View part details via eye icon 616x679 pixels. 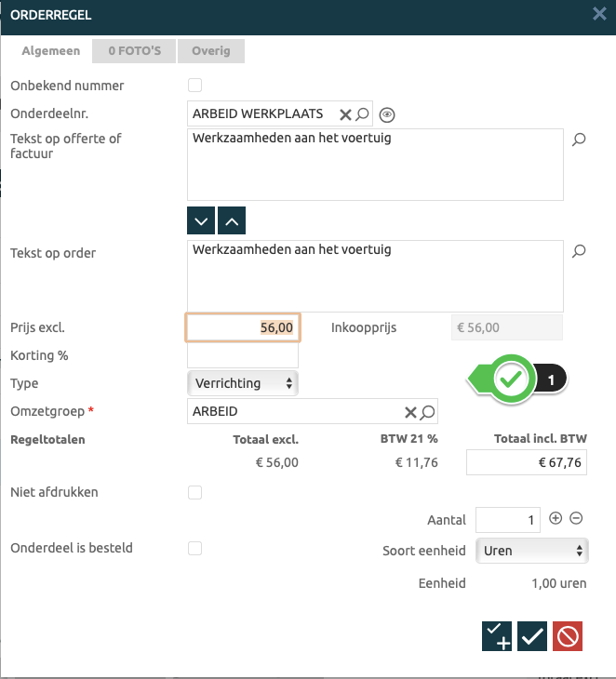tap(388, 115)
